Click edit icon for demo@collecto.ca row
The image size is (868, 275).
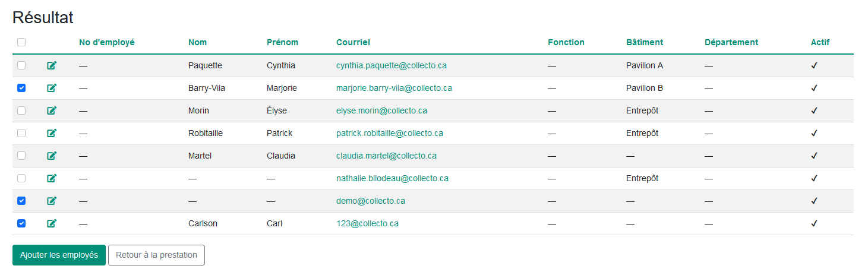[x=52, y=201]
